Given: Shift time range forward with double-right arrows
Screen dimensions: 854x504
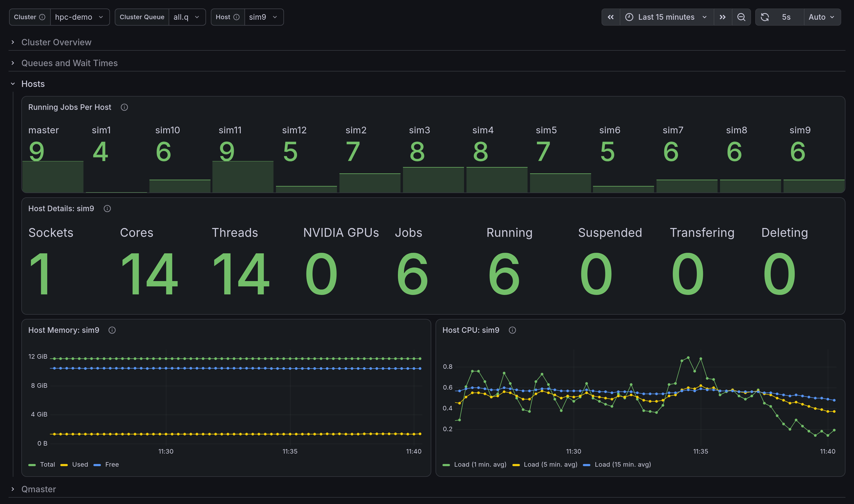Looking at the screenshot, I should click(x=722, y=17).
